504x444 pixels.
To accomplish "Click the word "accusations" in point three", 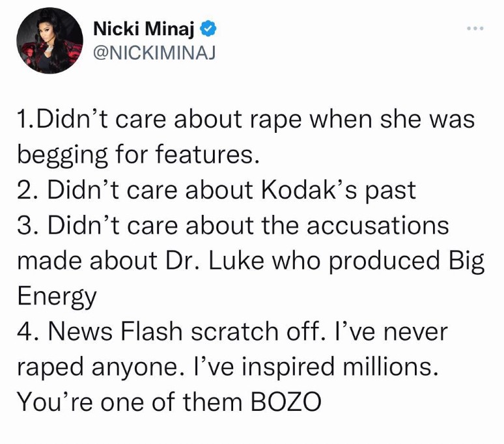I will 378,225.
